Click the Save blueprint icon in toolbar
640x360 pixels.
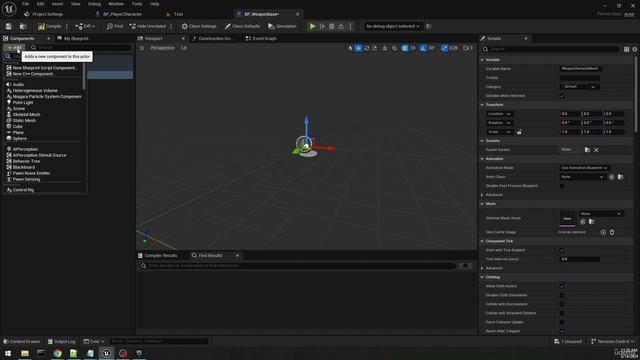pyautogui.click(x=9, y=26)
